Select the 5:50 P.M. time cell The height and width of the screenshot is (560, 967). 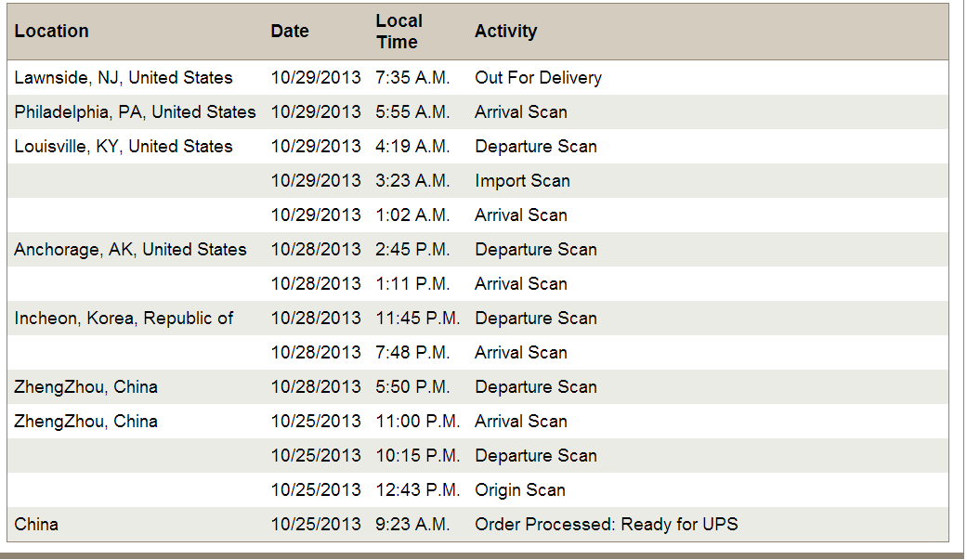(412, 387)
